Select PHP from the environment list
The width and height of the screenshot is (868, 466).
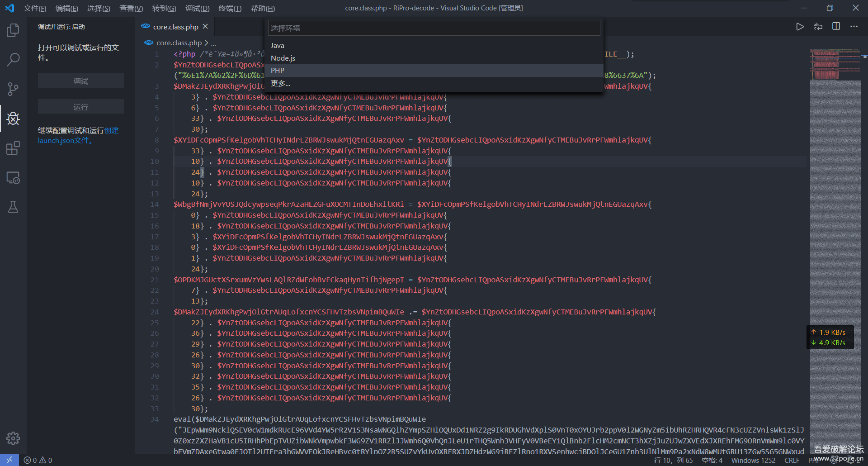[278, 71]
